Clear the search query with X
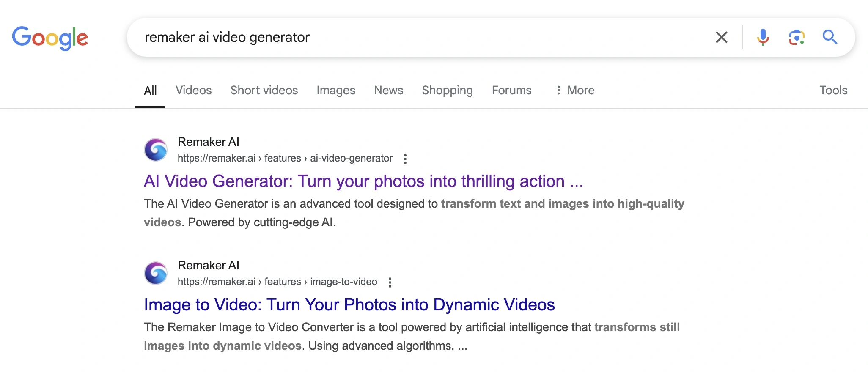 (x=721, y=37)
